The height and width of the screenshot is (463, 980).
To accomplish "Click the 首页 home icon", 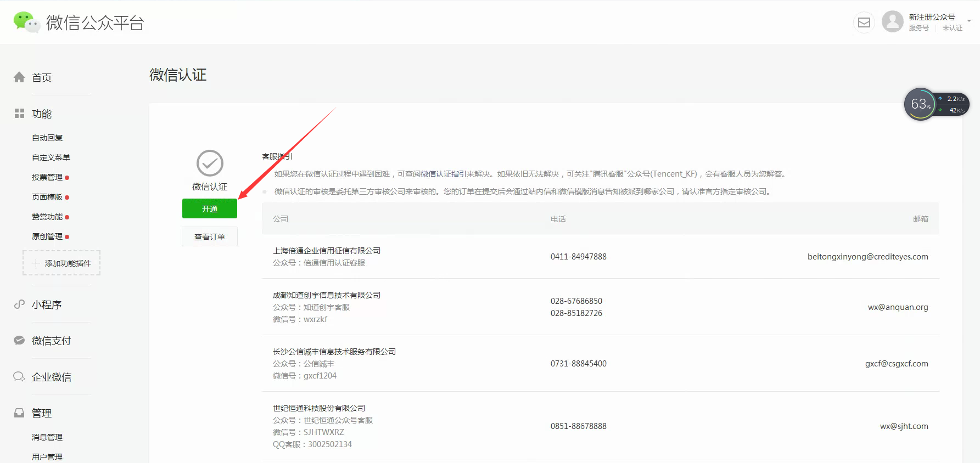I will tap(19, 77).
